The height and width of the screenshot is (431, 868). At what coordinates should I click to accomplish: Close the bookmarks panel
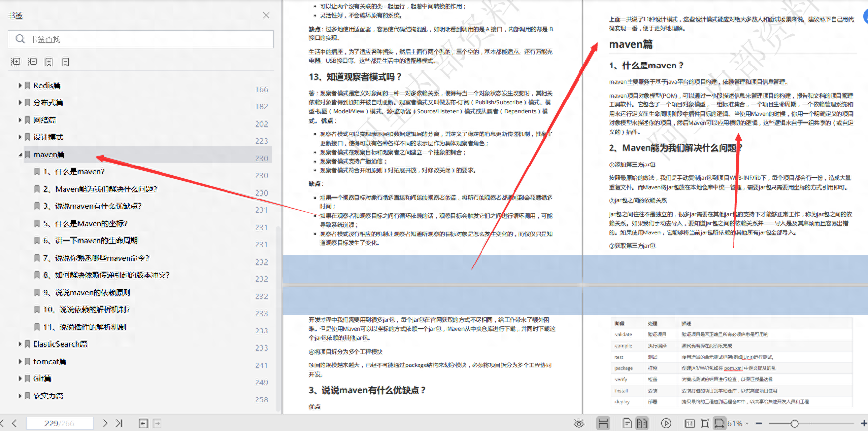pos(266,15)
